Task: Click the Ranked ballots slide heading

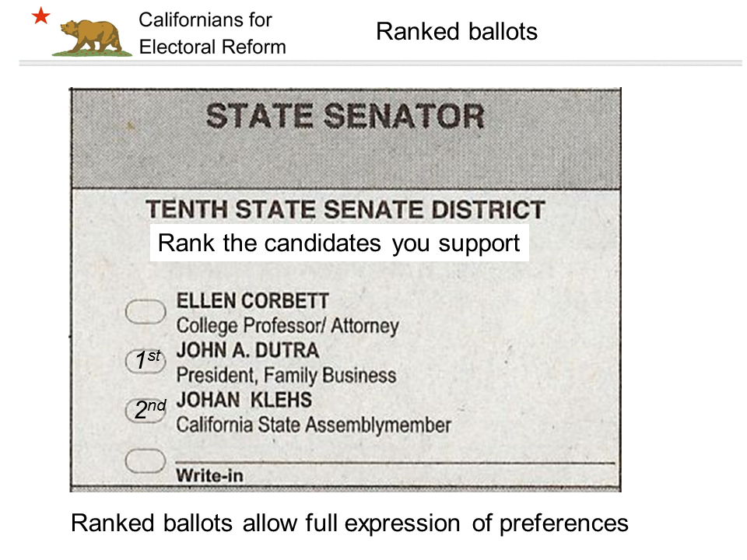Action: coord(457,32)
